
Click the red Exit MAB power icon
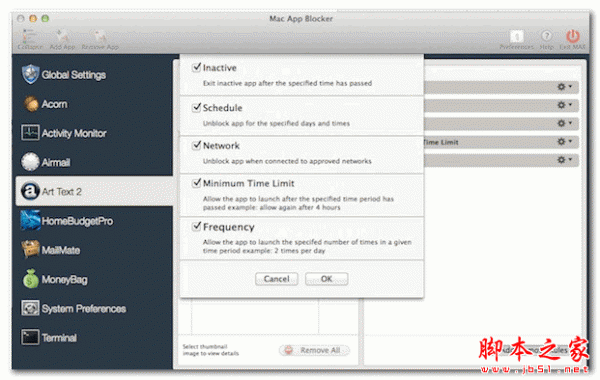572,36
